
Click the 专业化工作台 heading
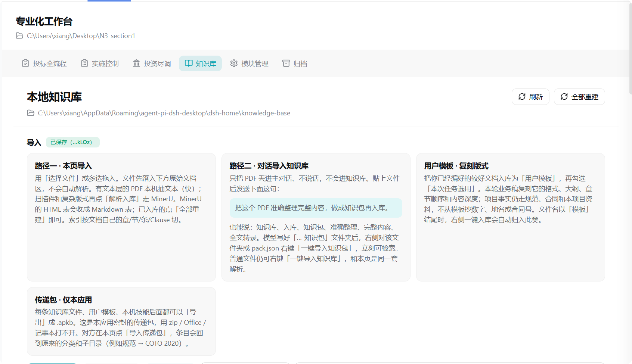coord(44,21)
